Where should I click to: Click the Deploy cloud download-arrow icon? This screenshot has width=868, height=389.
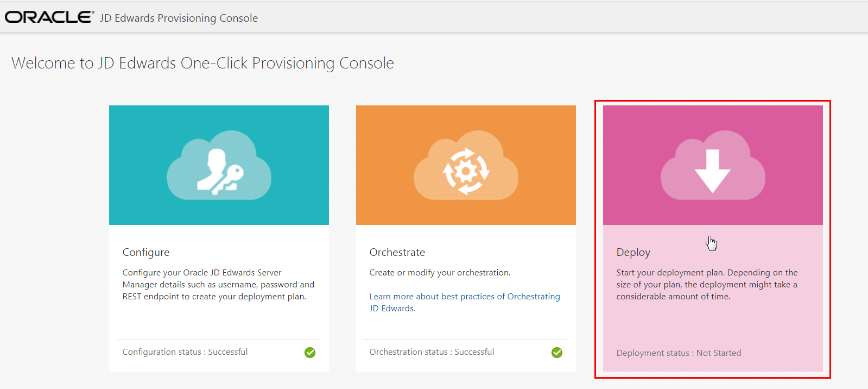tap(712, 165)
